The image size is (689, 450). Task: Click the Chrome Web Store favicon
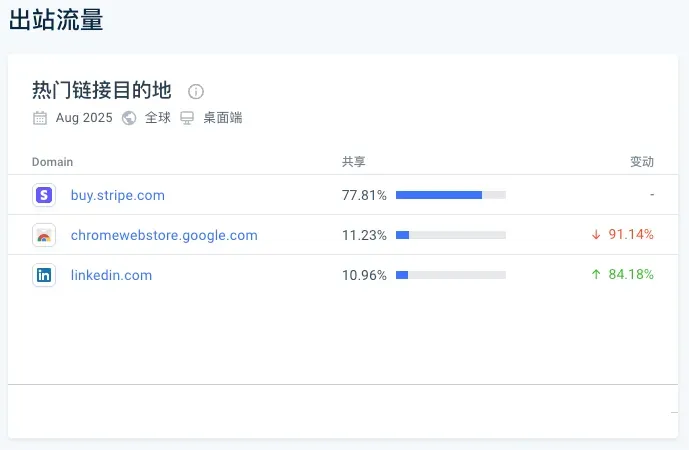click(x=44, y=235)
